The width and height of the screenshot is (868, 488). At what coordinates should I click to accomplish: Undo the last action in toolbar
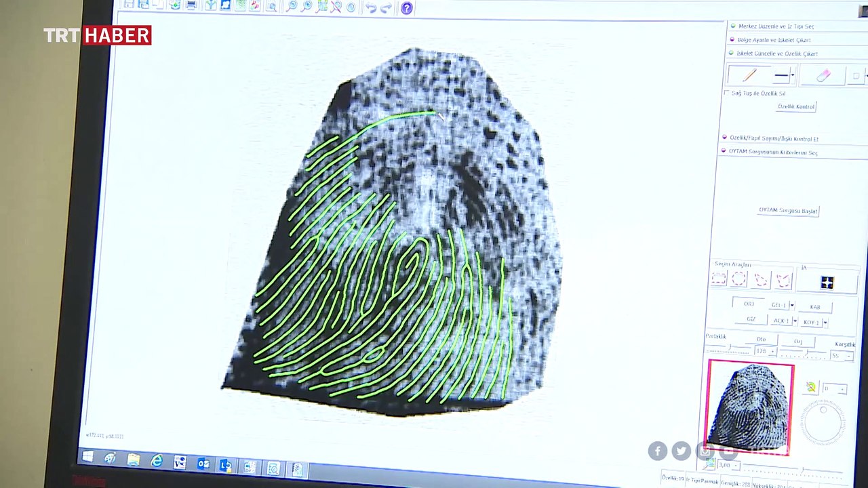(371, 7)
